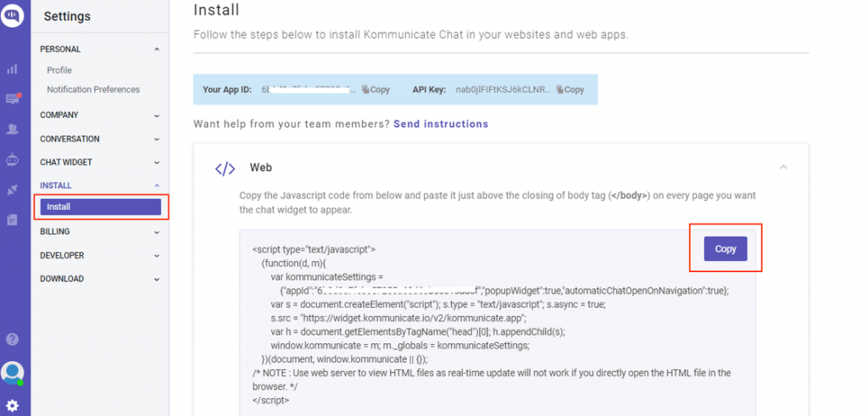This screenshot has width=868, height=416.
Task: Click the Copy button for script
Action: click(x=726, y=249)
